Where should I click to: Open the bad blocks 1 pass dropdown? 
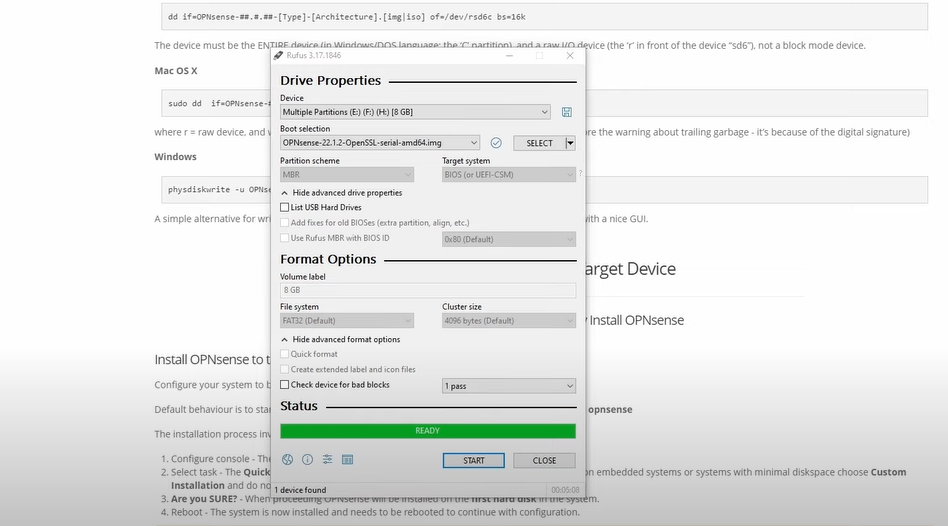tap(509, 386)
